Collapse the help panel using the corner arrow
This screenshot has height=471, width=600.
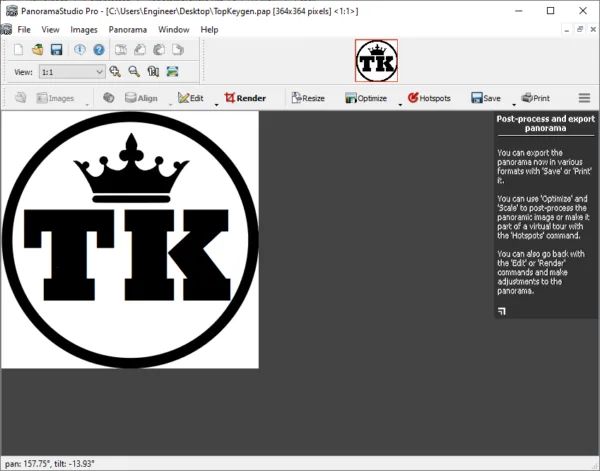(x=502, y=311)
